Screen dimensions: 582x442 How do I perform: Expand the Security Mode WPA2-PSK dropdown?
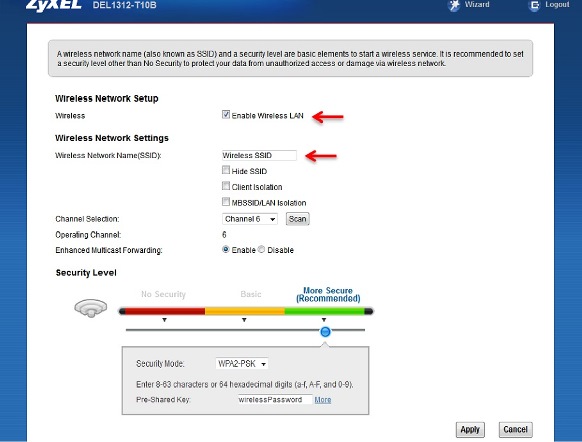tap(242, 364)
